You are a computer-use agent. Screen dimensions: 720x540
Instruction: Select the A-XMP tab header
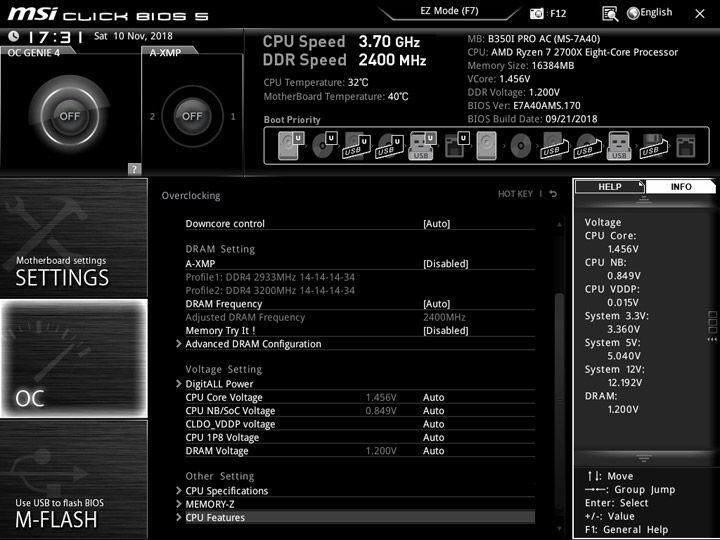tap(168, 52)
